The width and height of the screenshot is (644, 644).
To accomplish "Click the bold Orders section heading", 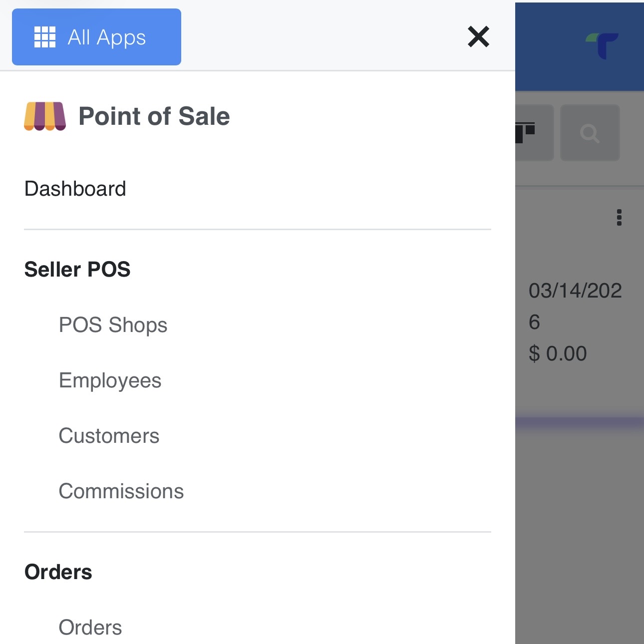I will coord(58,572).
